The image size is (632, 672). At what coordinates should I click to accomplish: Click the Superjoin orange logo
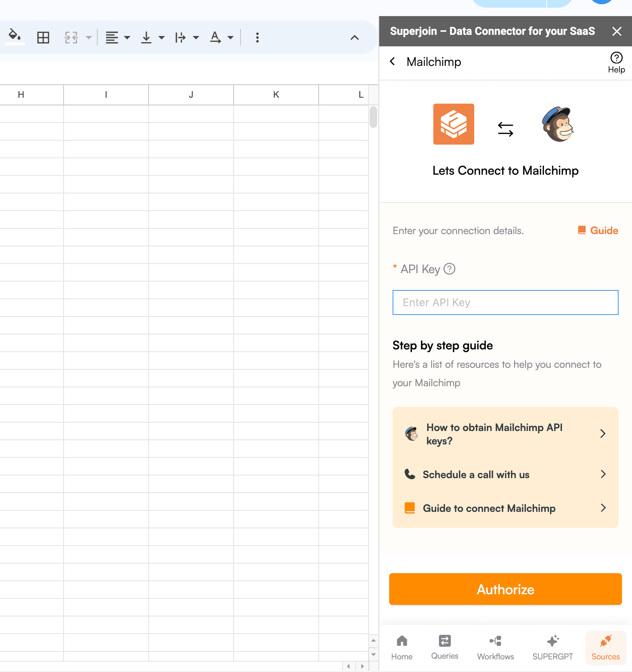(454, 124)
